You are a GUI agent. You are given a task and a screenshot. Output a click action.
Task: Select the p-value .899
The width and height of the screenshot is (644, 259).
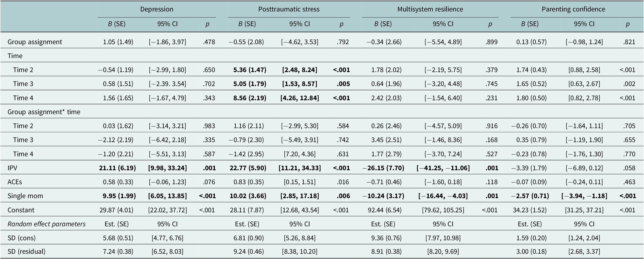[491, 42]
